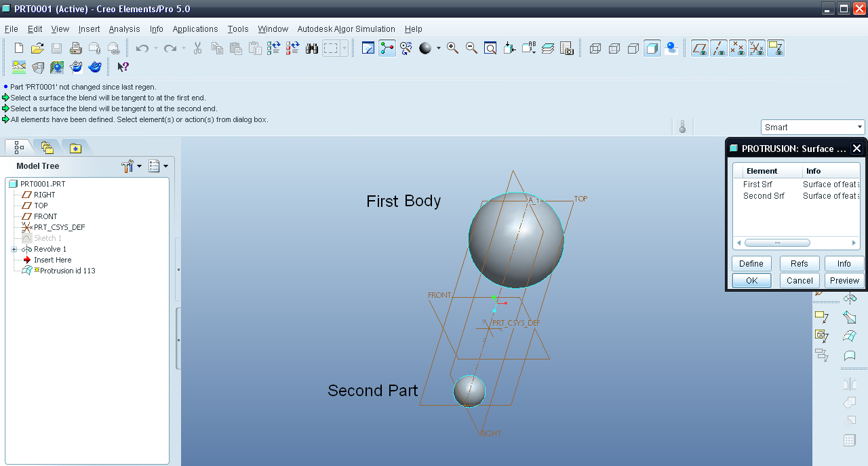Image resolution: width=868 pixels, height=466 pixels.
Task: Click OK in the Protrusion dialog
Action: point(751,281)
